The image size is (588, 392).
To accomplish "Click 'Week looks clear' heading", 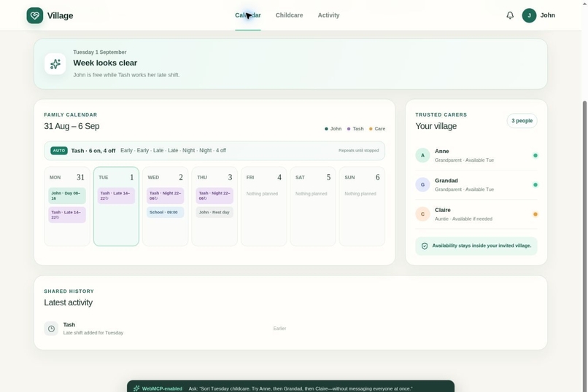I will click(105, 63).
